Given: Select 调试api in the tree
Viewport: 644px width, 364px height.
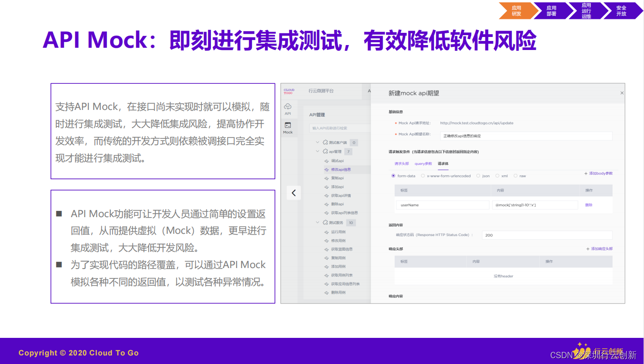Looking at the screenshot, I should [x=338, y=161].
